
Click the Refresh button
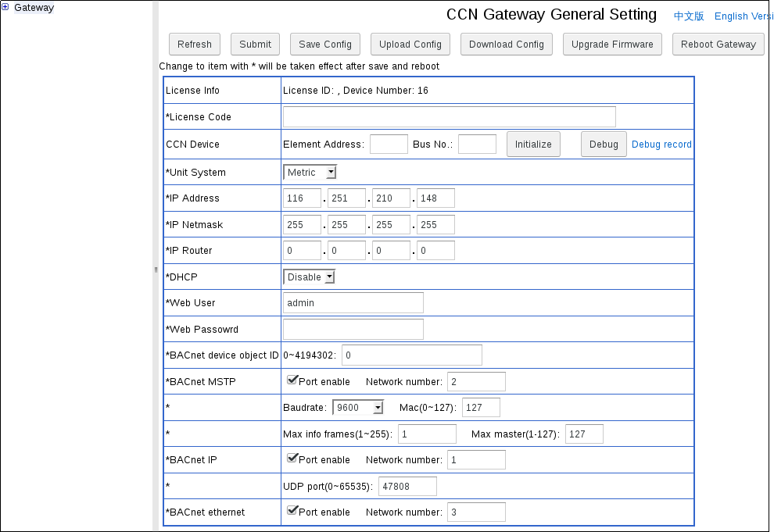click(x=195, y=45)
